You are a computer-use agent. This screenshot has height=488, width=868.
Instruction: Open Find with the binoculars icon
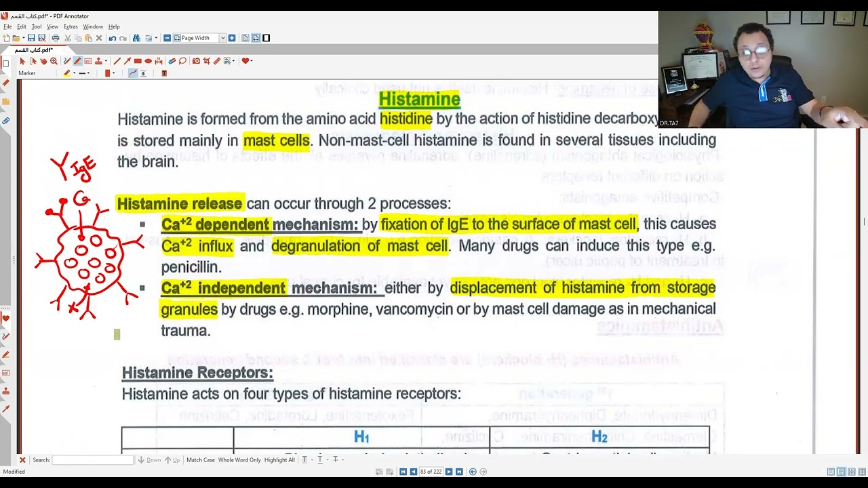click(136, 38)
